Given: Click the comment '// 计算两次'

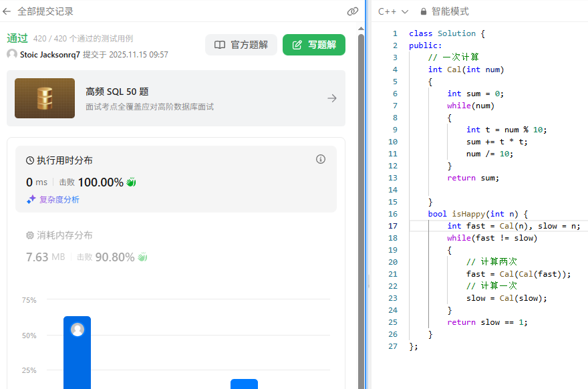Looking at the screenshot, I should tap(492, 261).
